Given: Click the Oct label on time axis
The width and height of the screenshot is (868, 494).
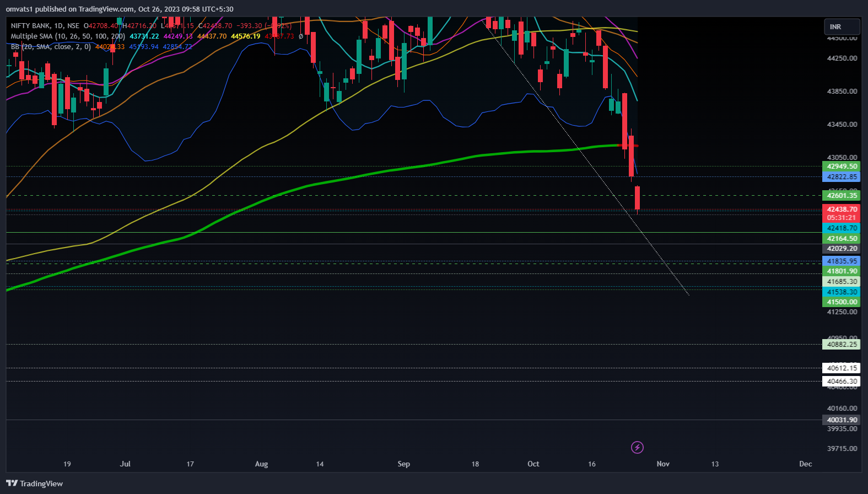Looking at the screenshot, I should tap(533, 464).
